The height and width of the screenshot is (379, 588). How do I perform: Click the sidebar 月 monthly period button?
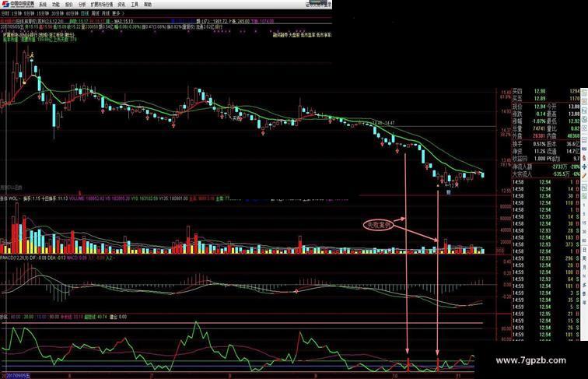pos(584,267)
